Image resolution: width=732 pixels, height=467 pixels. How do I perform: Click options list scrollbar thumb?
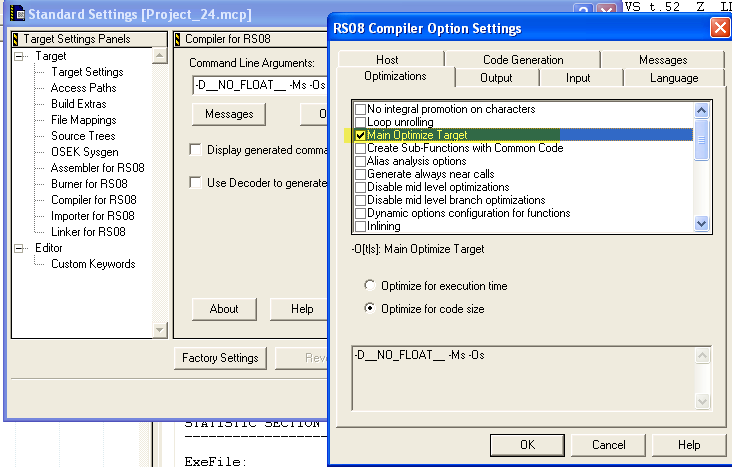pyautogui.click(x=701, y=140)
